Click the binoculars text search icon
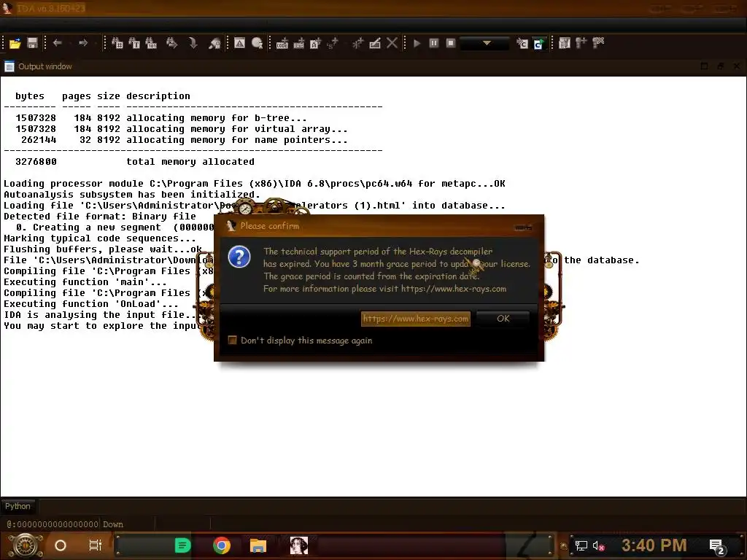The width and height of the screenshot is (747, 560). point(134,43)
